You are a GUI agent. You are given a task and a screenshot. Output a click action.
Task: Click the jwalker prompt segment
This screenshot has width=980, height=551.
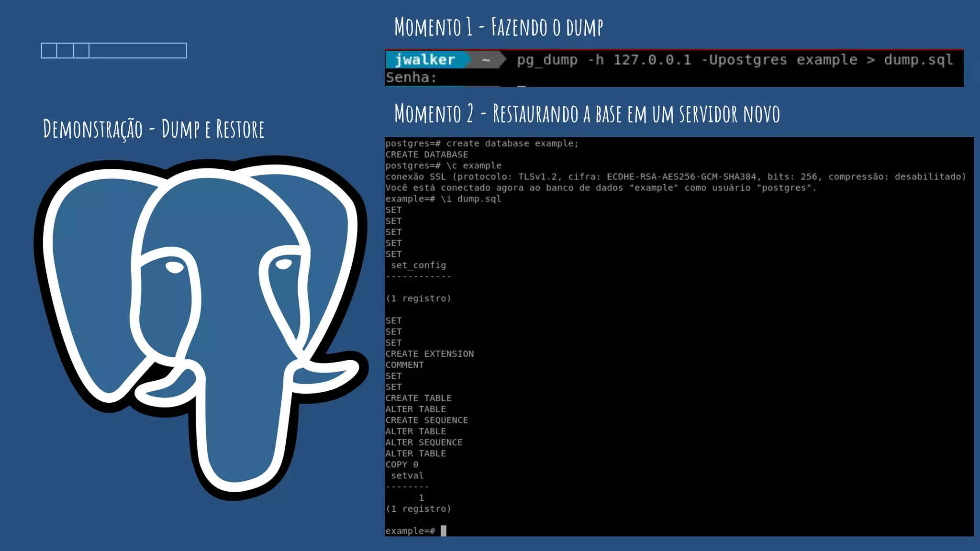pos(425,60)
